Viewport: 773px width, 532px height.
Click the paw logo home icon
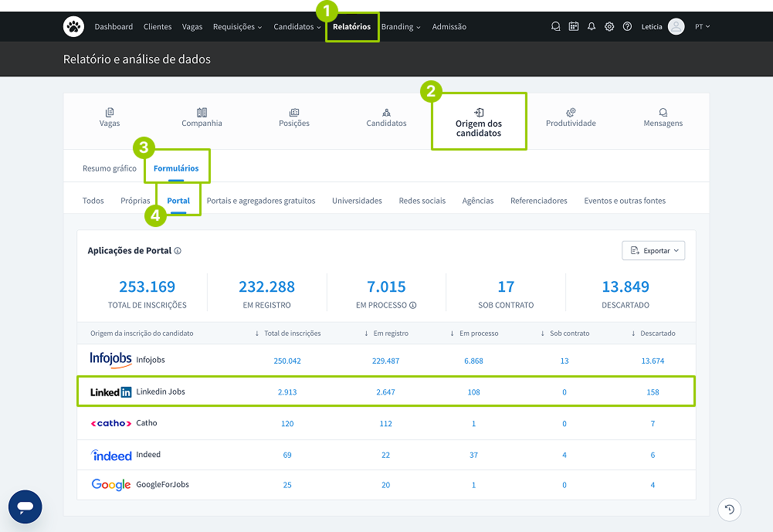(73, 26)
